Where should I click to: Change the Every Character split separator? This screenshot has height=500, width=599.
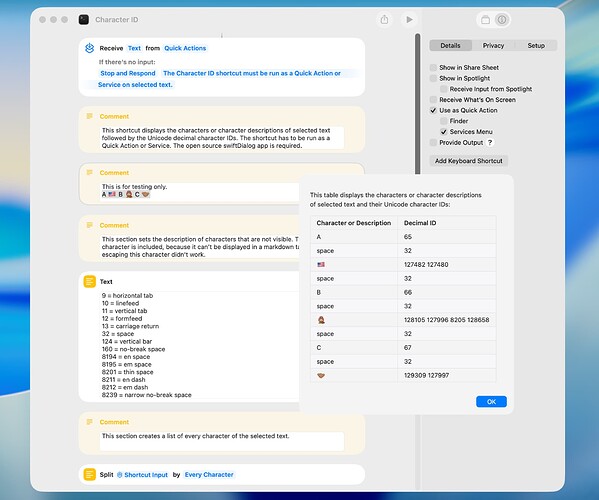pyautogui.click(x=209, y=474)
